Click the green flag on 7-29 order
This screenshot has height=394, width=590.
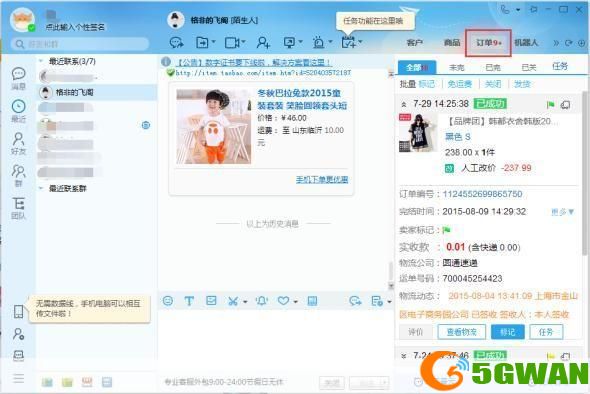click(x=550, y=105)
